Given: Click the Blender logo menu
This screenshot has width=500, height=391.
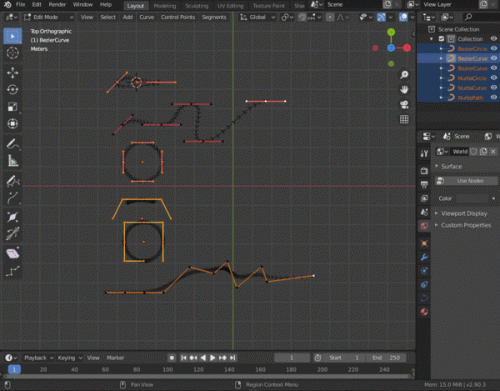Looking at the screenshot, I should point(8,5).
